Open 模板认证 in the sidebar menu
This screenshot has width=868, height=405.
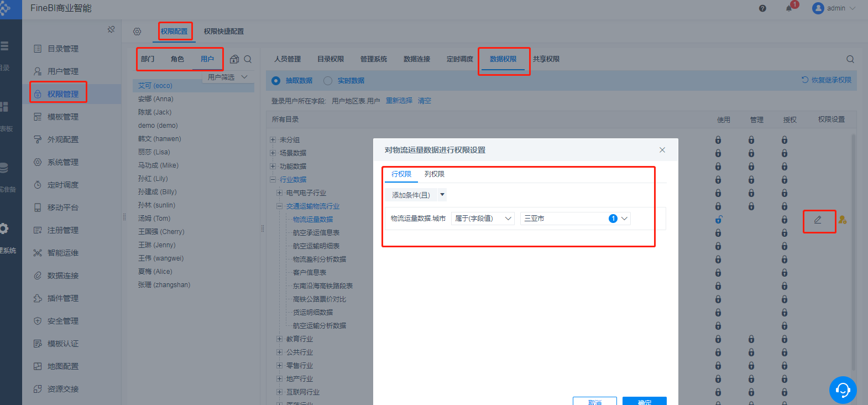[x=63, y=344]
